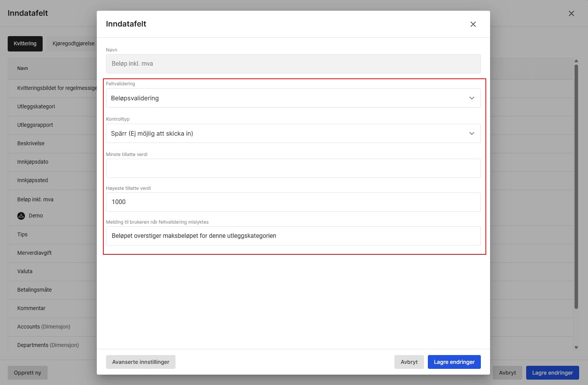The width and height of the screenshot is (588, 385).
Task: Open Avanserte innstillinger
Action: (141, 362)
